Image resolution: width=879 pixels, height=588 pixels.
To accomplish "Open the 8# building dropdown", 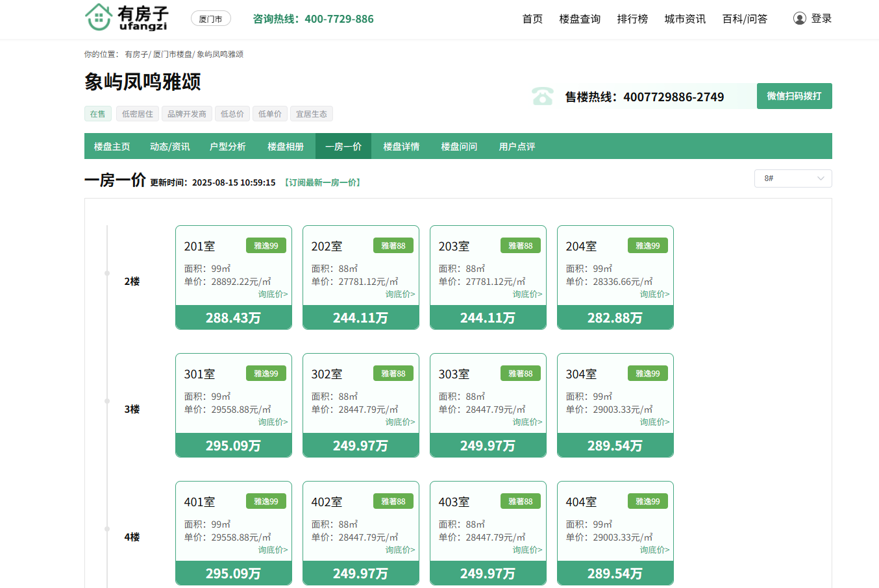I will pos(793,178).
